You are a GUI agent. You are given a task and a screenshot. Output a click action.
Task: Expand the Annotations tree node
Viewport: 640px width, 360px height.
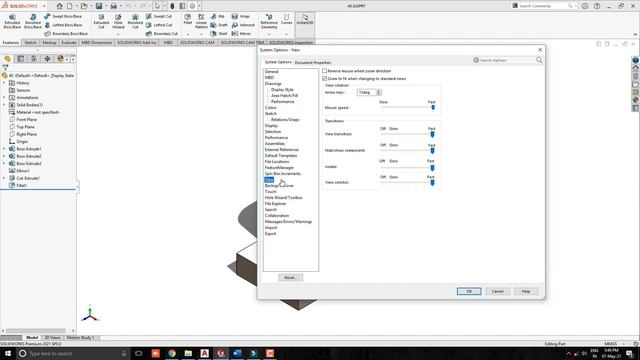pyautogui.click(x=4, y=98)
